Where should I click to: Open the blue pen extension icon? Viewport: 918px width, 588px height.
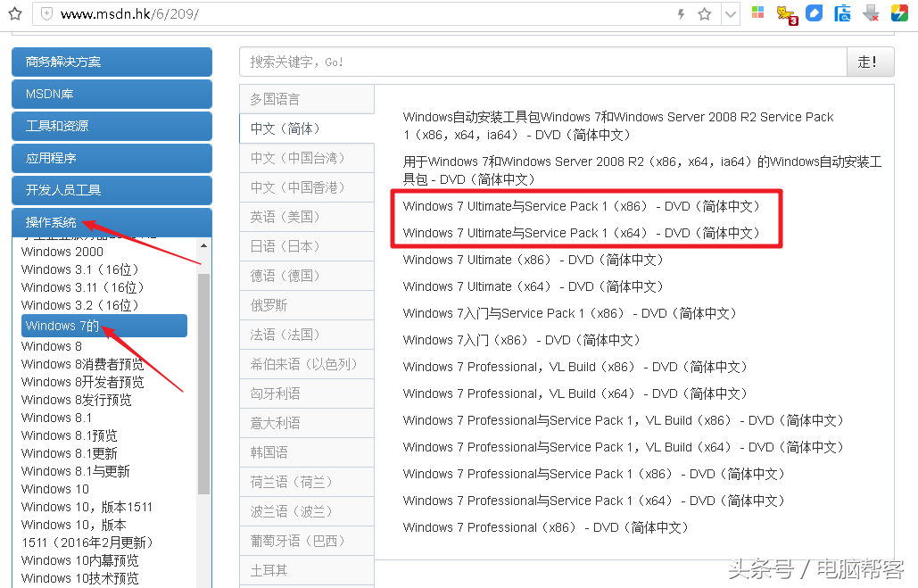point(815,12)
